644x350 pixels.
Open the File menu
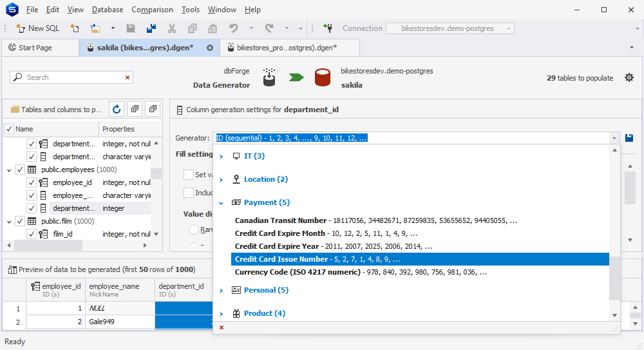click(32, 10)
